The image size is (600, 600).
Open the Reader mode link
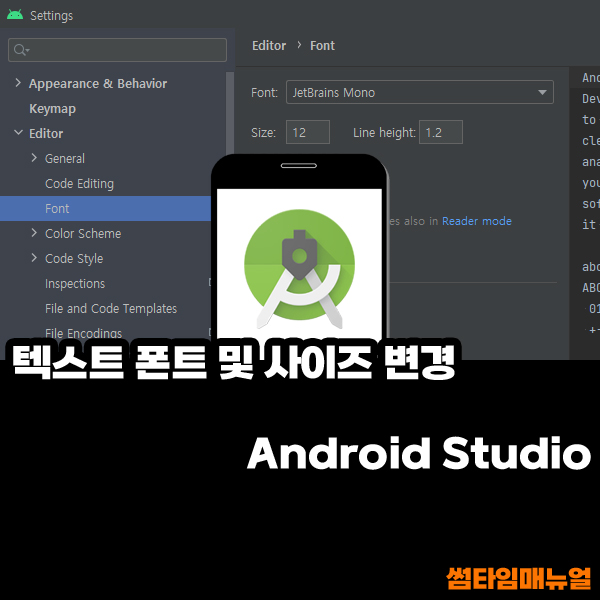pyautogui.click(x=477, y=221)
